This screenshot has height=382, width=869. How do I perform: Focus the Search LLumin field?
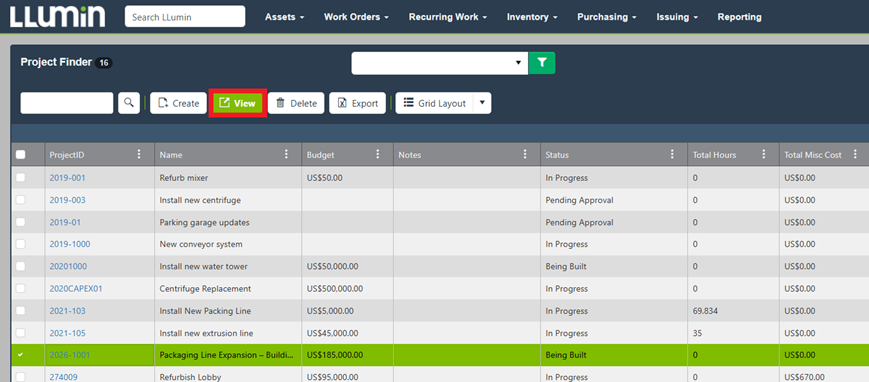coord(185,17)
